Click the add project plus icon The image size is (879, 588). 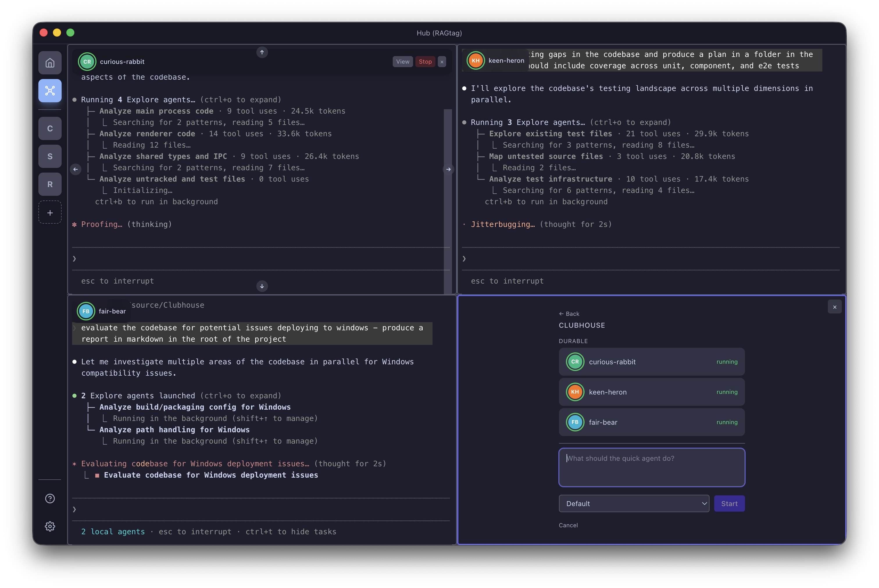point(50,213)
